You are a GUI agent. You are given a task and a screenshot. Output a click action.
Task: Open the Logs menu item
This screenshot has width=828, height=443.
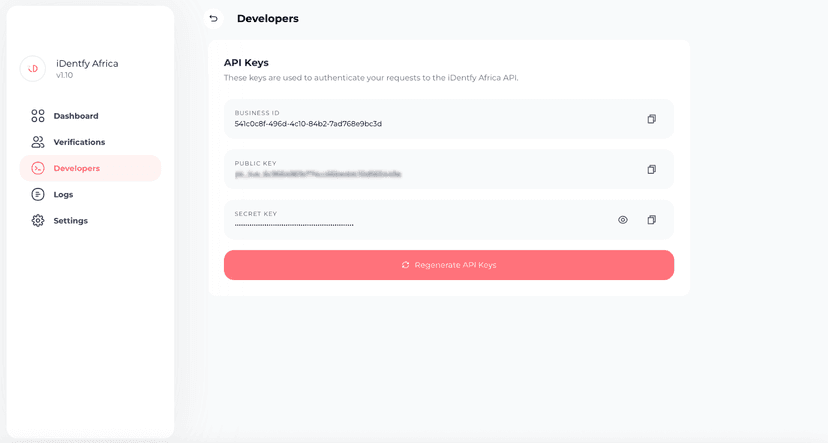[x=63, y=194]
